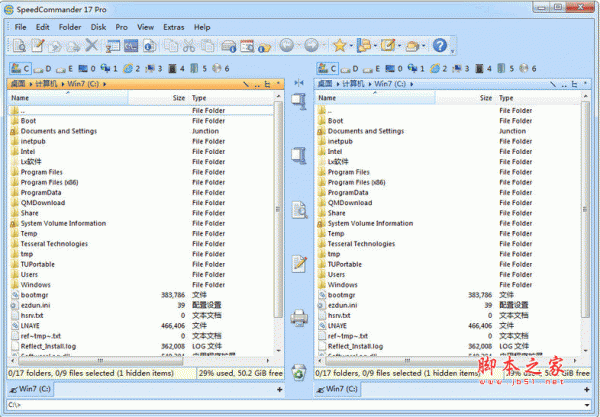Click the blue Help question mark icon

coord(440,45)
